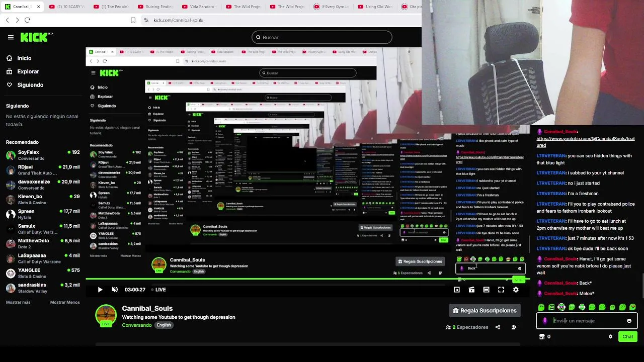Click address bar kick.com/cannibal-souls

click(x=178, y=20)
